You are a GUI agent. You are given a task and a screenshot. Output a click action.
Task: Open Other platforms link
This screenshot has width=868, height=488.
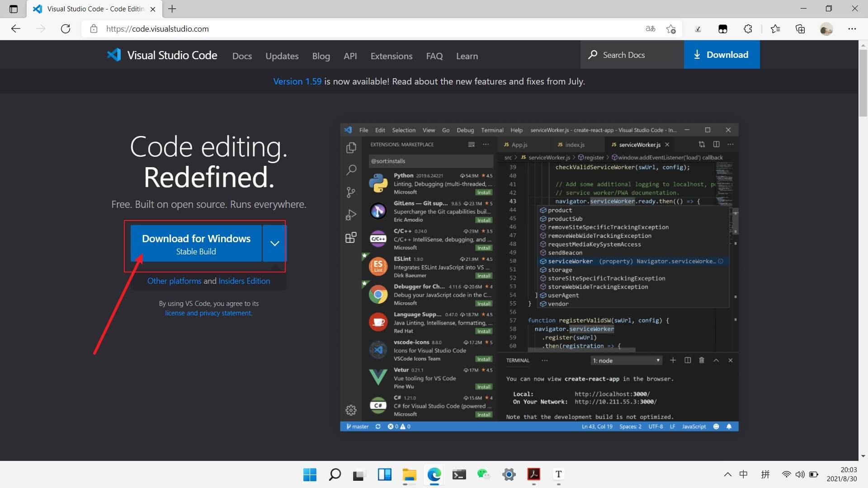coord(174,281)
